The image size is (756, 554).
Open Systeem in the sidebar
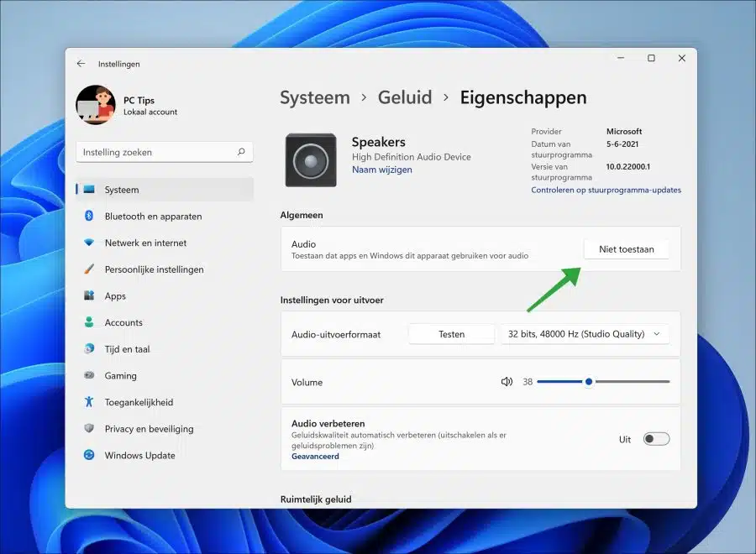[x=165, y=190]
